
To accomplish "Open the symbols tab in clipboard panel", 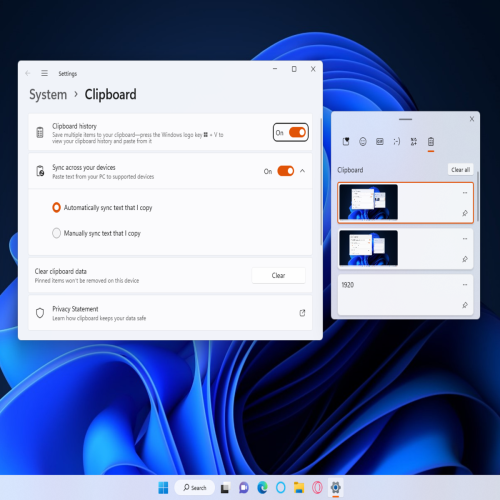I will (414, 142).
